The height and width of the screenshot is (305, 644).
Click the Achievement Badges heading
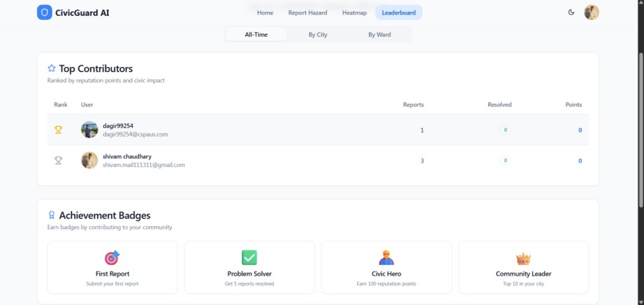(x=105, y=216)
